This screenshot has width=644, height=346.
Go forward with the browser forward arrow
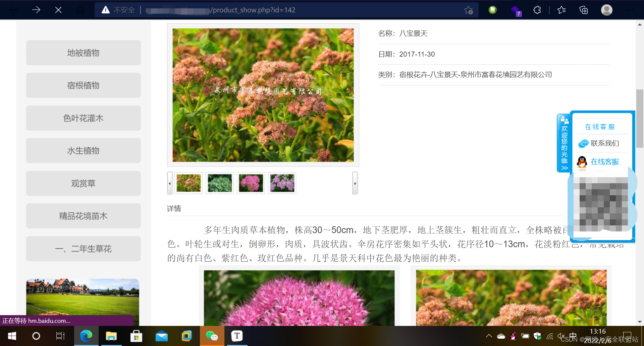click(x=36, y=10)
